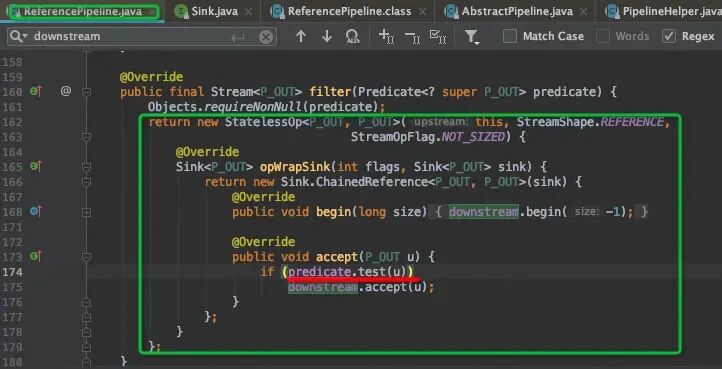
Task: Click Sink.ChainedReference on line 166
Action: point(355,182)
